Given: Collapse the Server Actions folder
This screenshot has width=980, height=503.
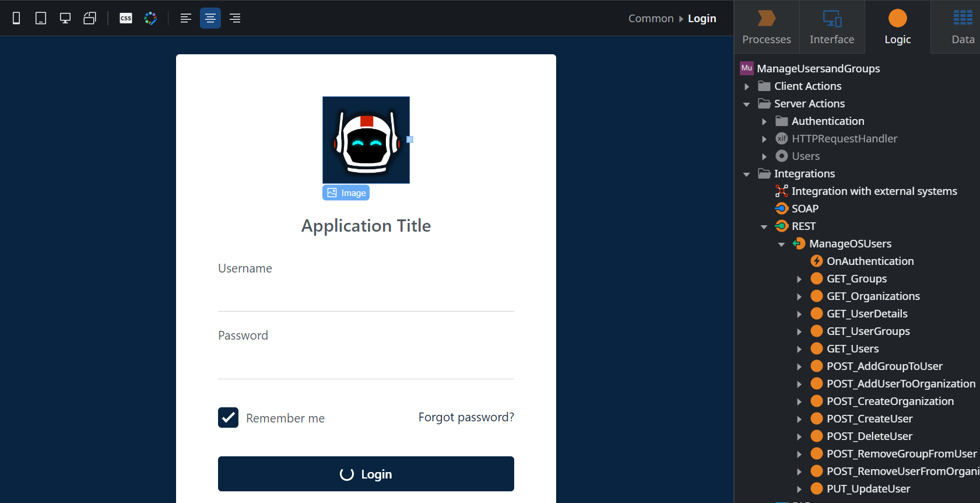Looking at the screenshot, I should click(747, 104).
